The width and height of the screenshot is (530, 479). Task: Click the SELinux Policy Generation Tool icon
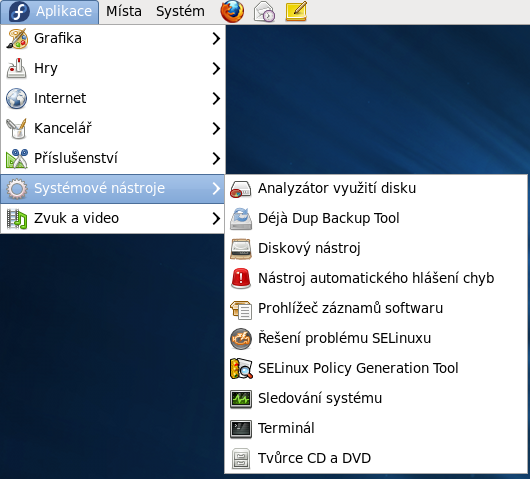click(x=241, y=368)
